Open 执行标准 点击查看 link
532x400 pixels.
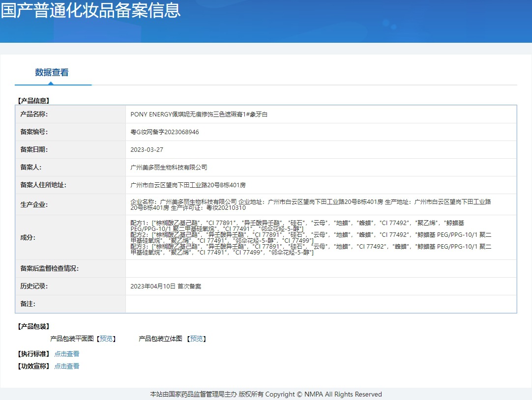67,354
